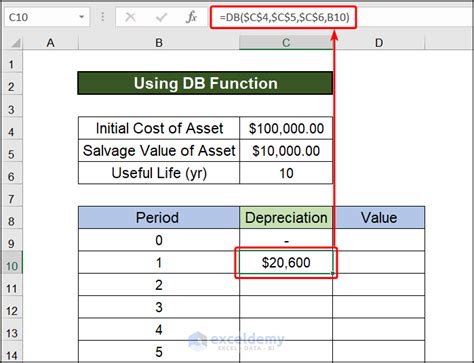Screen dimensions: 474x363
Task: Click the formula bar options dots handle
Action: (x=103, y=17)
